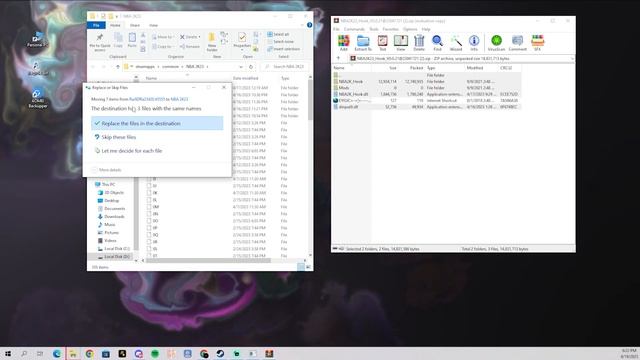Open the Delete dropdown in Explorer ribbon
The width and height of the screenshot is (640, 360).
pyautogui.click(x=199, y=37)
